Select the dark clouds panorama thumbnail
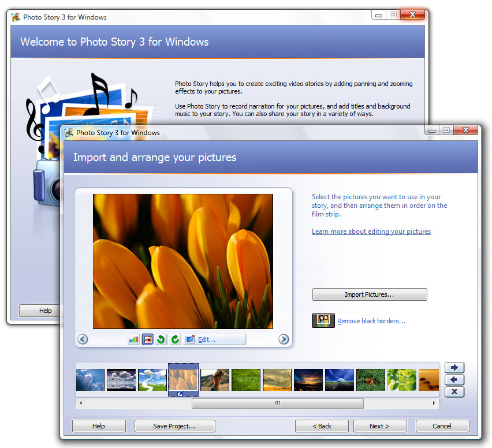The width and height of the screenshot is (492, 448). pos(121,380)
